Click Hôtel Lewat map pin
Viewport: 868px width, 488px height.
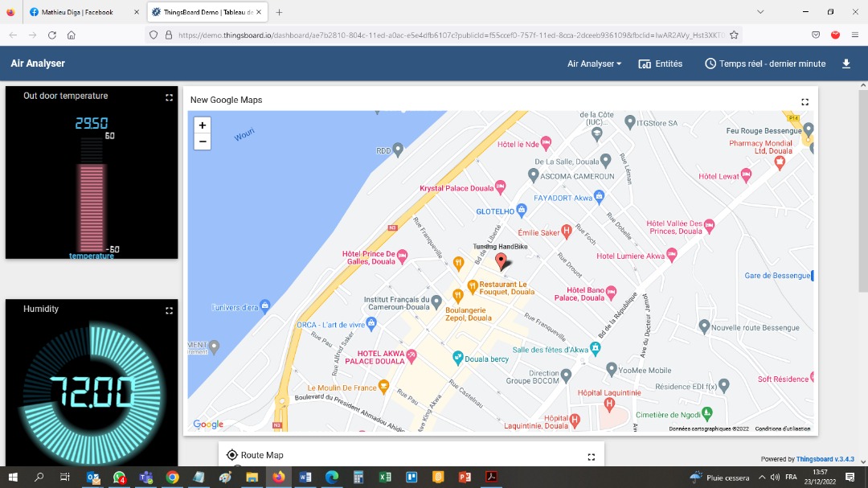point(746,175)
